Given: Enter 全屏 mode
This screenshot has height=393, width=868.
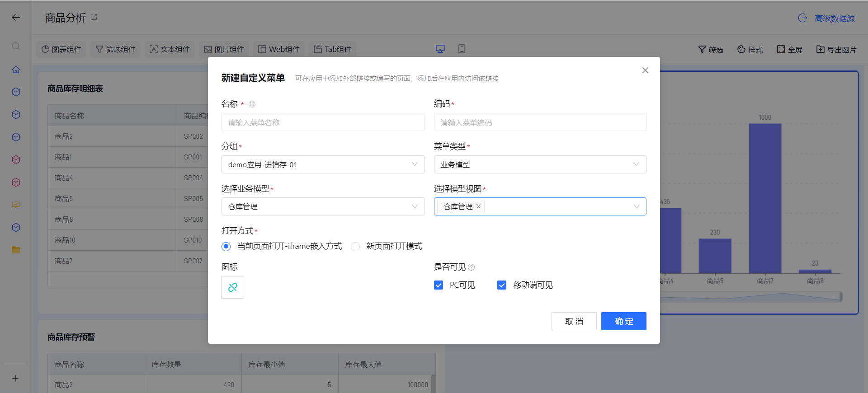Looking at the screenshot, I should [x=790, y=50].
